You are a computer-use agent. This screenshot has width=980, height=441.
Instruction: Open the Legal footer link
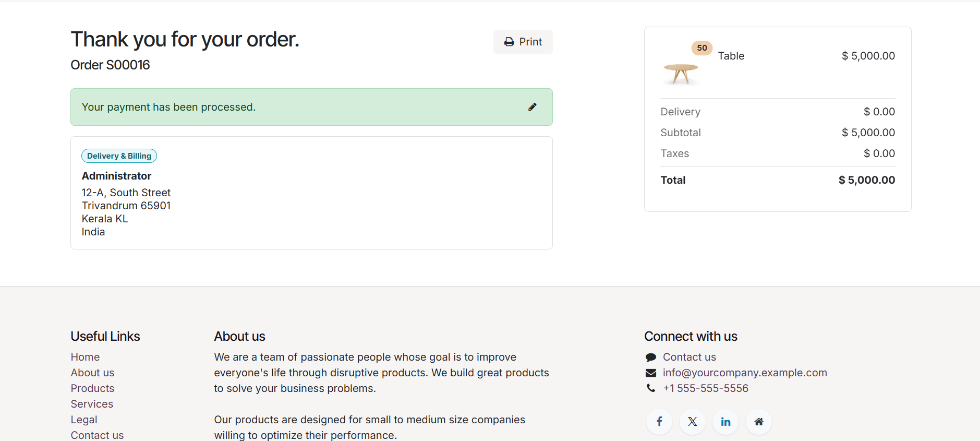(x=84, y=420)
